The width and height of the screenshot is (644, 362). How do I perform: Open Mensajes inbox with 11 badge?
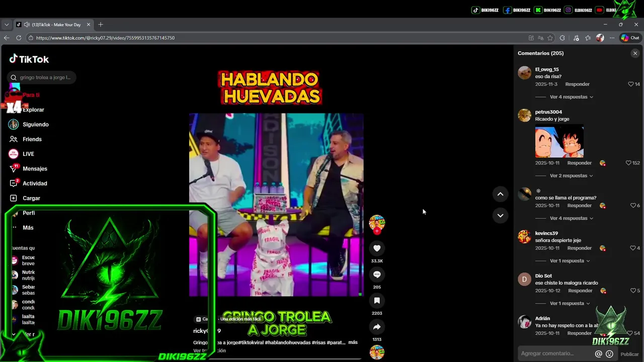point(28,169)
